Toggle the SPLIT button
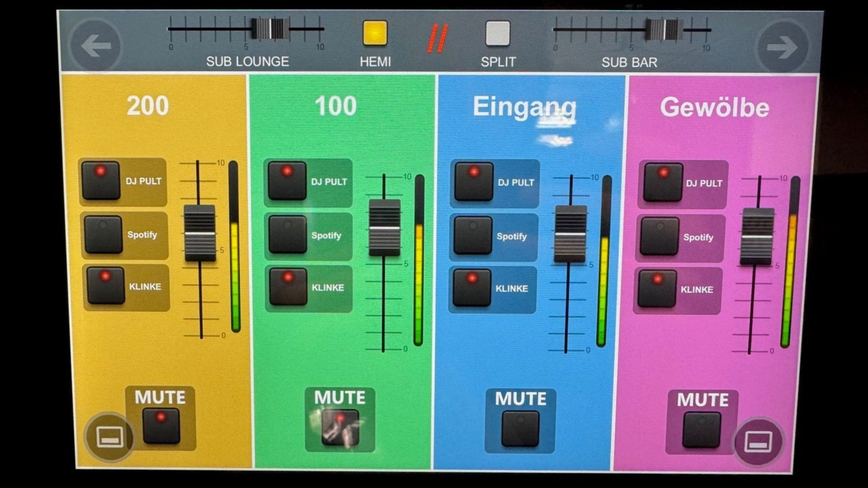The image size is (868, 488). point(498,33)
